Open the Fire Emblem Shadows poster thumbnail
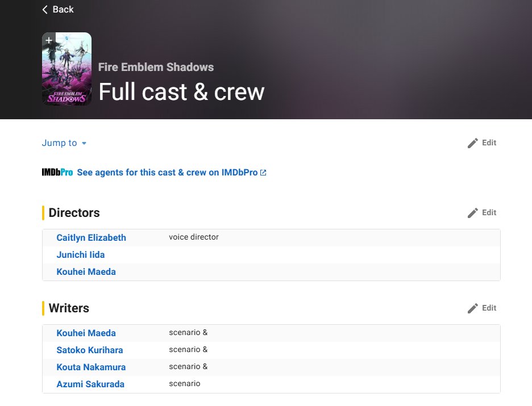532x406 pixels. click(67, 69)
